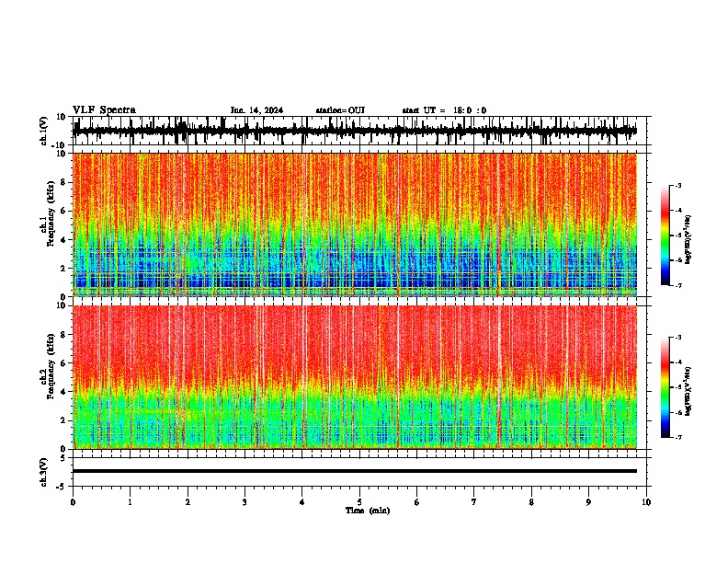Click the ch.2 color scale bar
Image resolution: width=728 pixels, height=563 pixels.
pos(665,387)
